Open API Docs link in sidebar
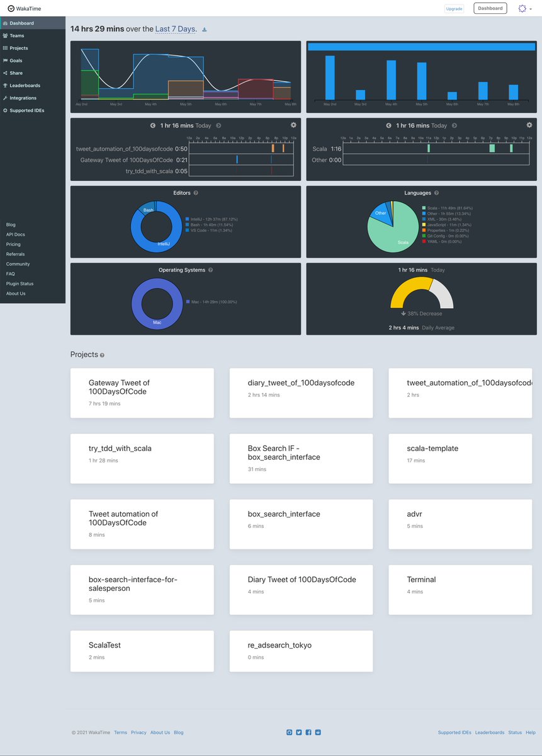The image size is (542, 756). point(16,234)
